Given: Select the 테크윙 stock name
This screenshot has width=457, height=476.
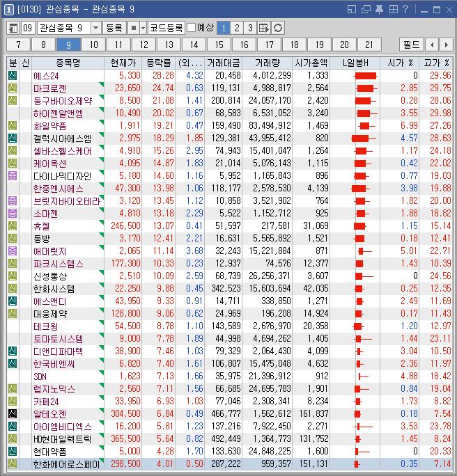Looking at the screenshot, I should (45, 326).
